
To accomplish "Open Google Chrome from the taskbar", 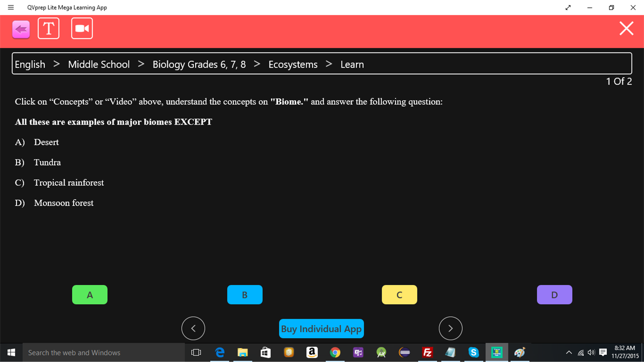I will click(x=335, y=352).
